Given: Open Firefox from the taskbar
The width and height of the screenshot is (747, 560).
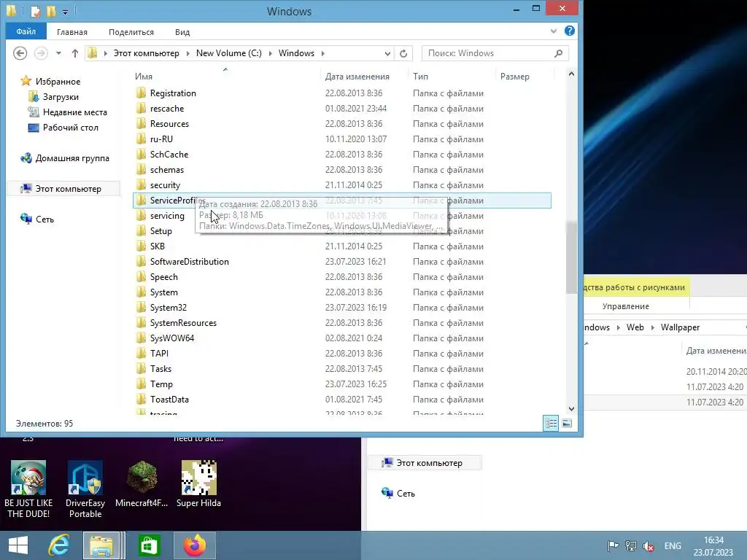Looking at the screenshot, I should (195, 545).
